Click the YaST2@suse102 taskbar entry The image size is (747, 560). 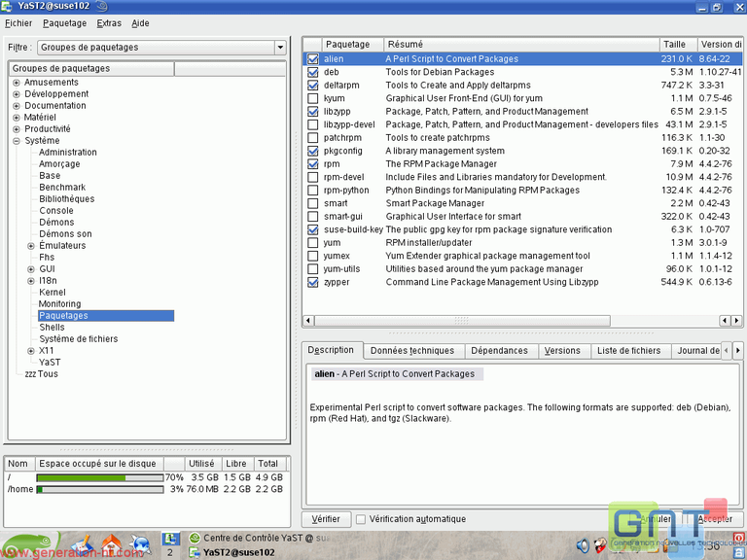(x=232, y=553)
